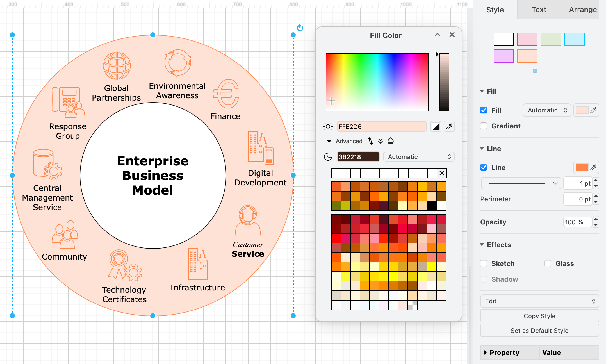Collapse the Advanced section triangle
Viewport: 606px width, 364px height.
point(329,141)
